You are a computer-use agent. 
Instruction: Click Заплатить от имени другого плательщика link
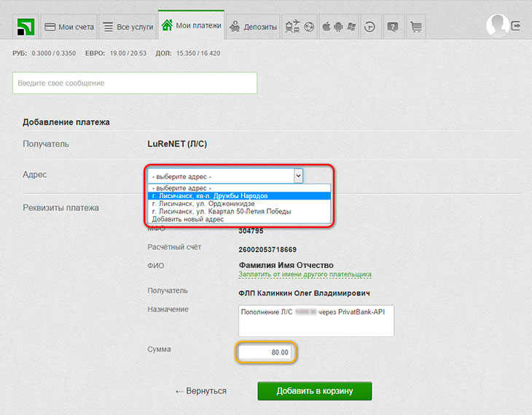[x=305, y=274]
